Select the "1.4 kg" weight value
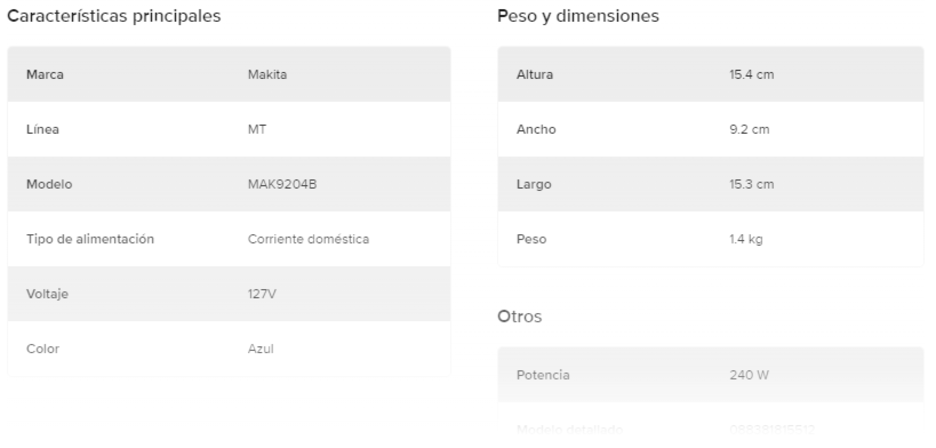936x448 pixels. point(747,240)
